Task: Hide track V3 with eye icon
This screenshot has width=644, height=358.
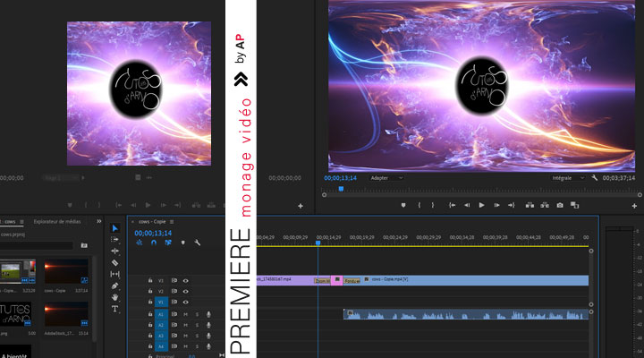Action: (x=186, y=281)
